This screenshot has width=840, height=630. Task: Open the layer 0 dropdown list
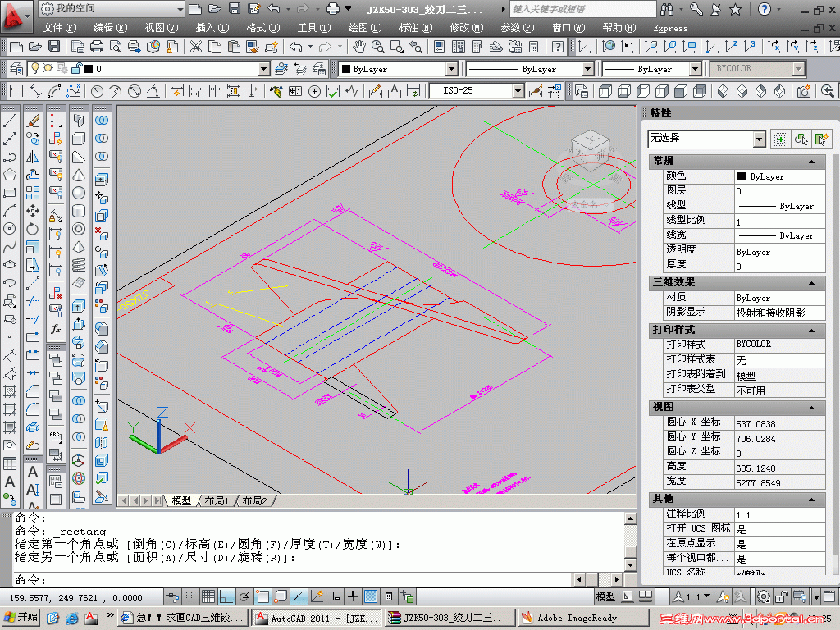coord(263,69)
